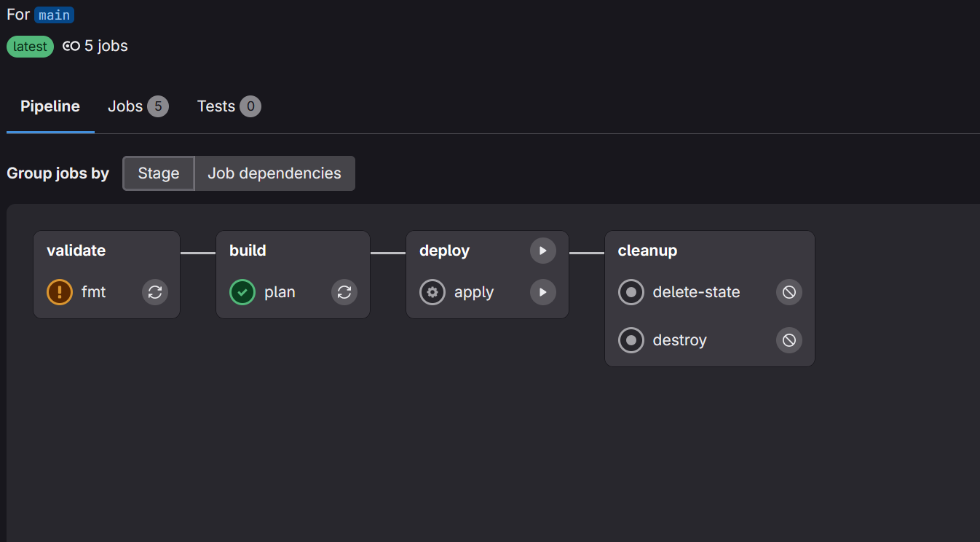Click the blocked icon on delete-state job
The width and height of the screenshot is (980, 542).
789,291
